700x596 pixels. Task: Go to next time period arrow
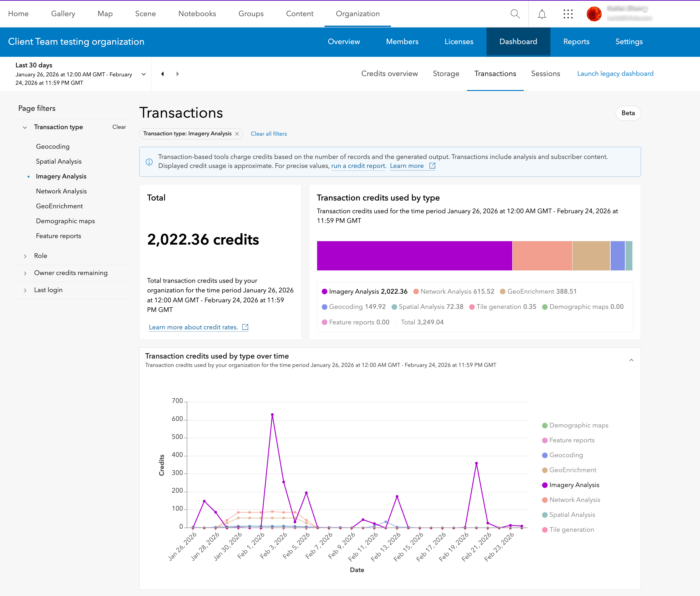pos(177,74)
